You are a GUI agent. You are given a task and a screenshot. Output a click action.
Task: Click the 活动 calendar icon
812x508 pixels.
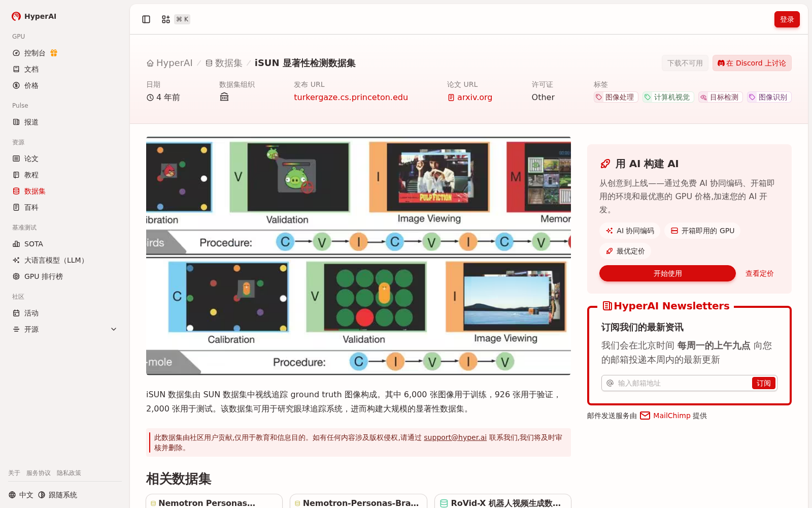pos(16,313)
